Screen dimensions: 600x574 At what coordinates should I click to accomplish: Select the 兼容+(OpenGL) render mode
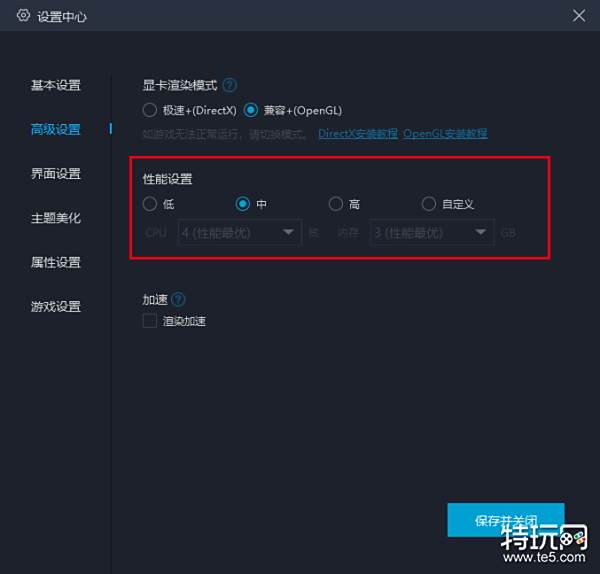click(x=250, y=110)
